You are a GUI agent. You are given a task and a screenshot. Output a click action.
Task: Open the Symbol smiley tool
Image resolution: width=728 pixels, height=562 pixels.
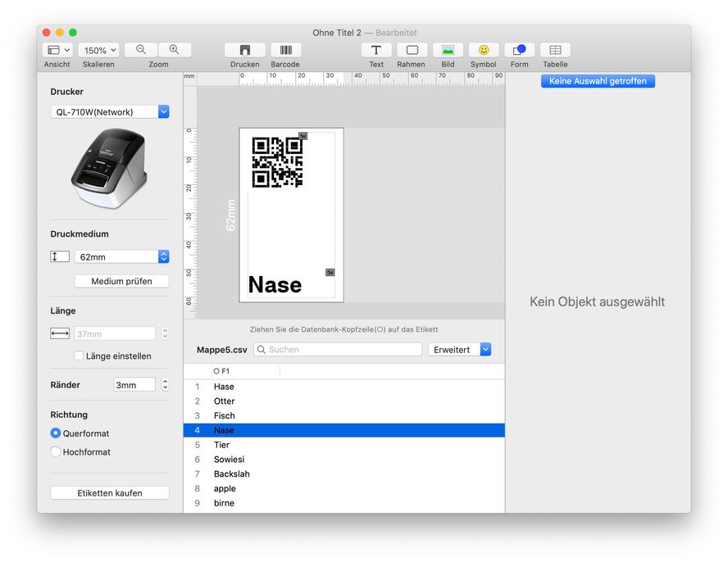484,50
